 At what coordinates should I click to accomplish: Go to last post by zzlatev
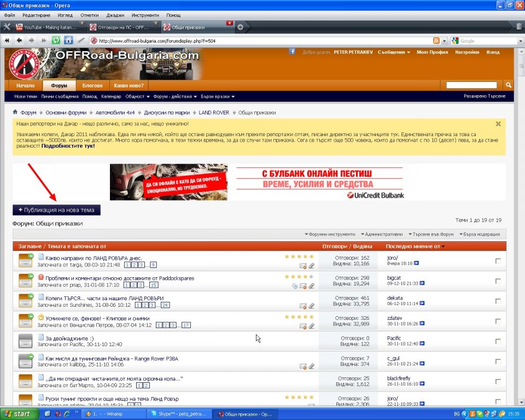point(422,324)
